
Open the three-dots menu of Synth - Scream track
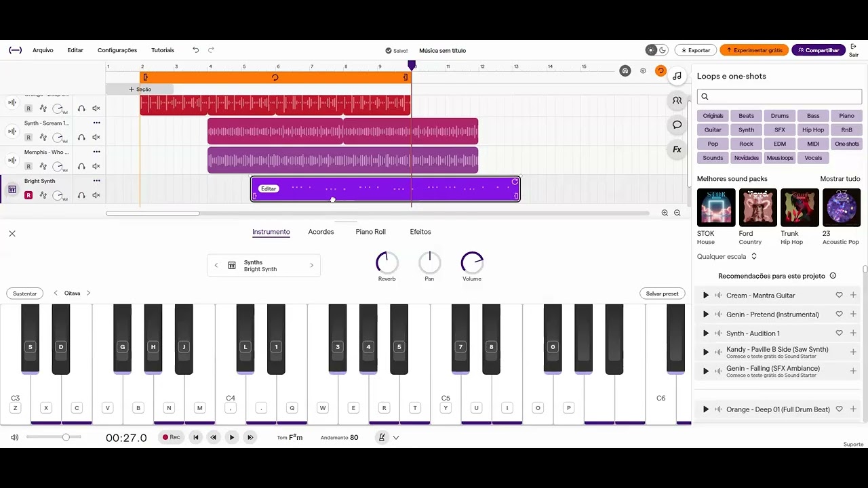(97, 123)
